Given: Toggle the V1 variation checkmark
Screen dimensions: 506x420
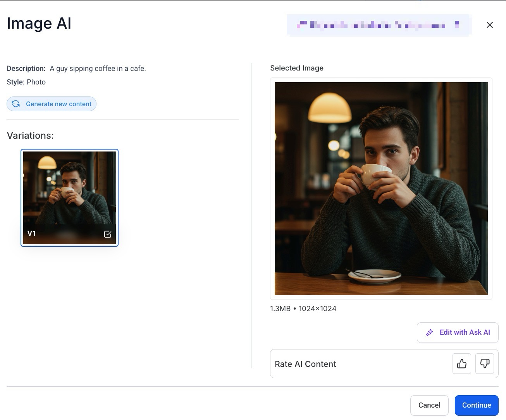Looking at the screenshot, I should point(108,234).
